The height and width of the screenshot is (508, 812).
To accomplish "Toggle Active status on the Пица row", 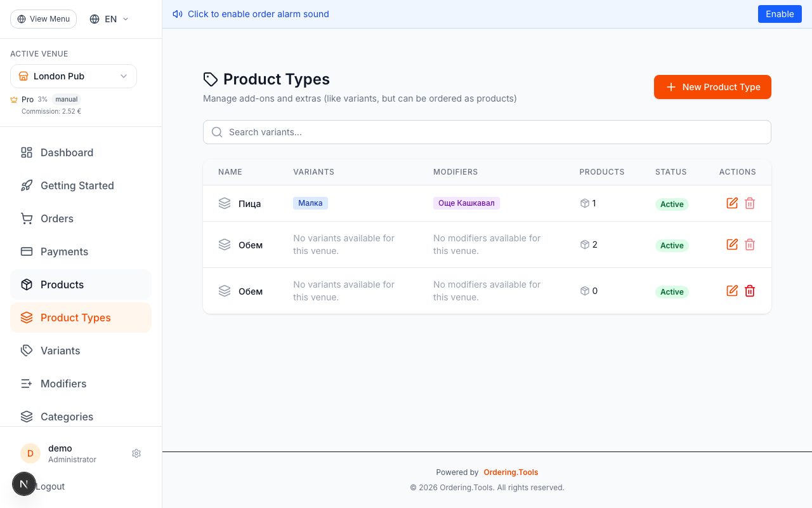I will pos(672,204).
